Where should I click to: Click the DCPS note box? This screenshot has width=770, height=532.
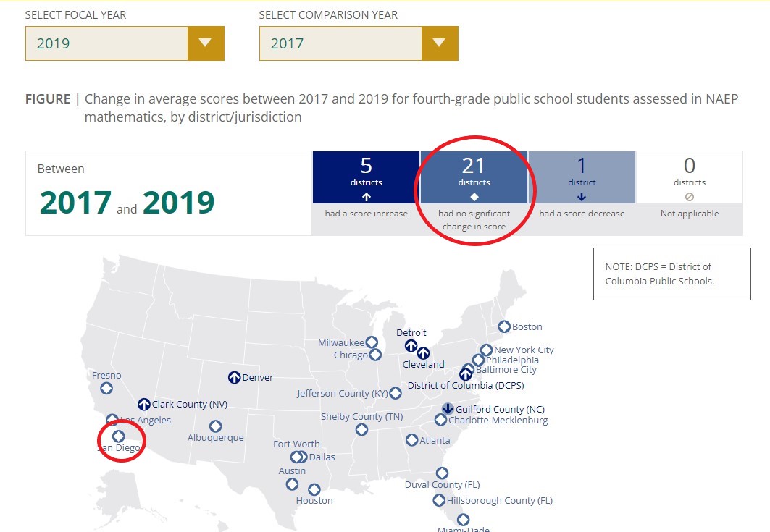[x=671, y=274]
